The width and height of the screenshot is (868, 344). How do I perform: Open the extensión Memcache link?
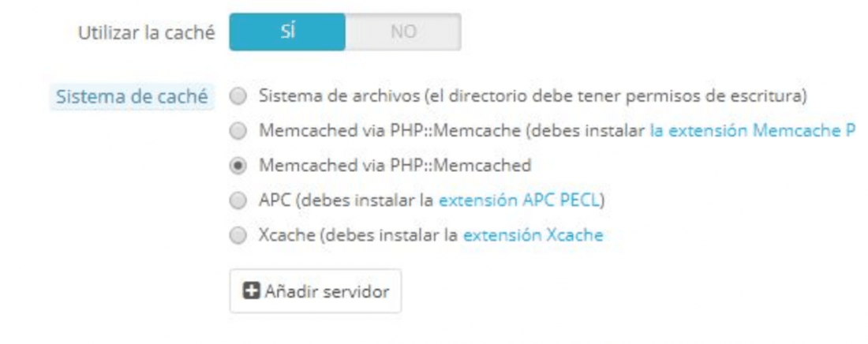[753, 131]
